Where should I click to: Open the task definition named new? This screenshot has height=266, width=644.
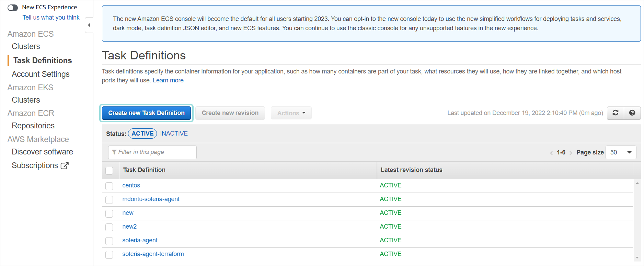[128, 213]
